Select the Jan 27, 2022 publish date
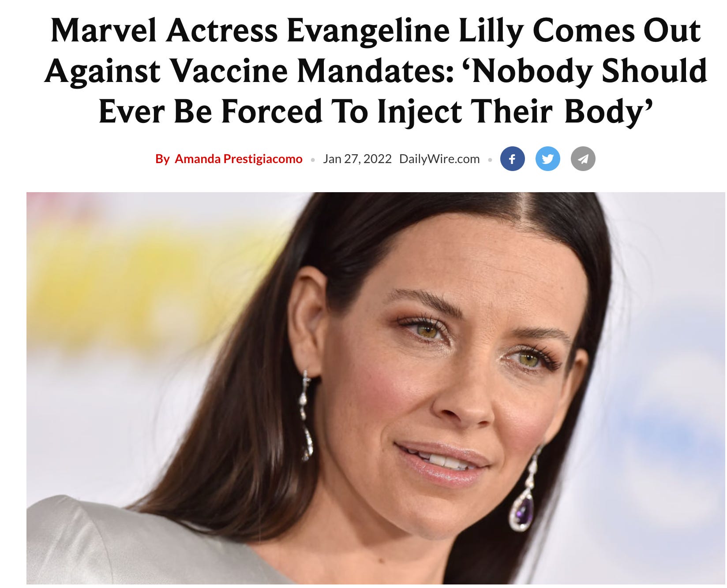 357,159
